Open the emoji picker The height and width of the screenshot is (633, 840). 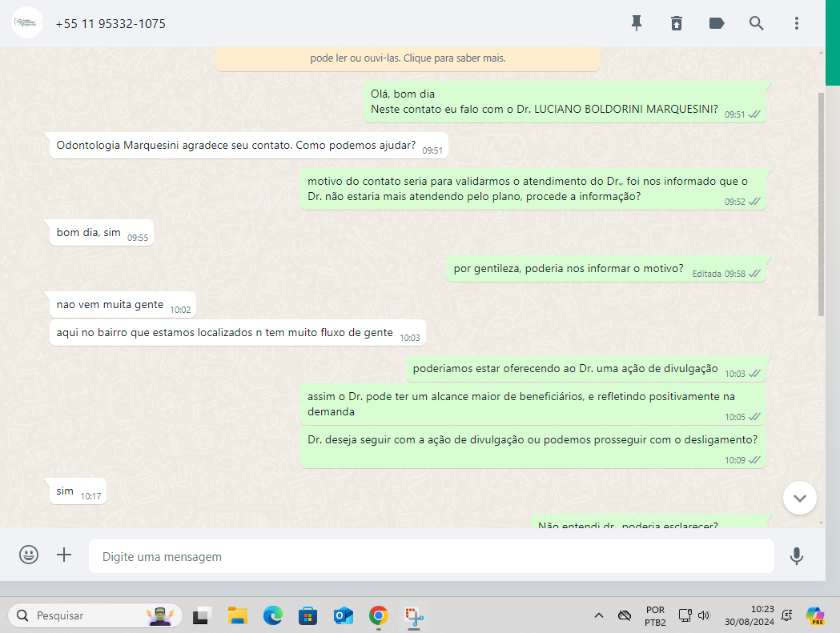tap(28, 555)
